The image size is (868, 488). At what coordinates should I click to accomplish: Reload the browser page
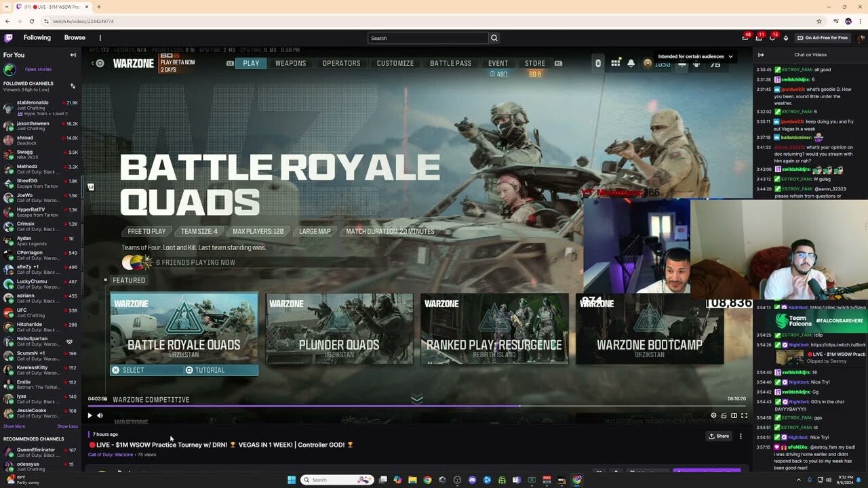[31, 21]
